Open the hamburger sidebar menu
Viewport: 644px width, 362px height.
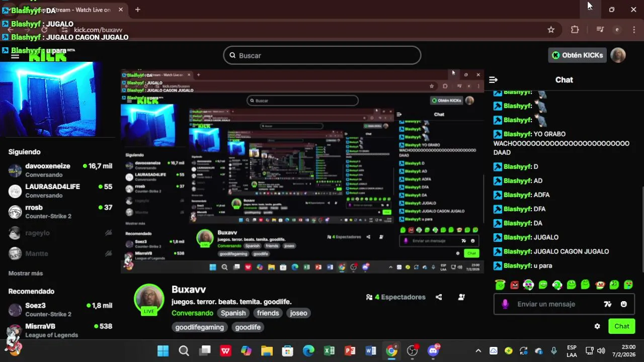tap(15, 56)
